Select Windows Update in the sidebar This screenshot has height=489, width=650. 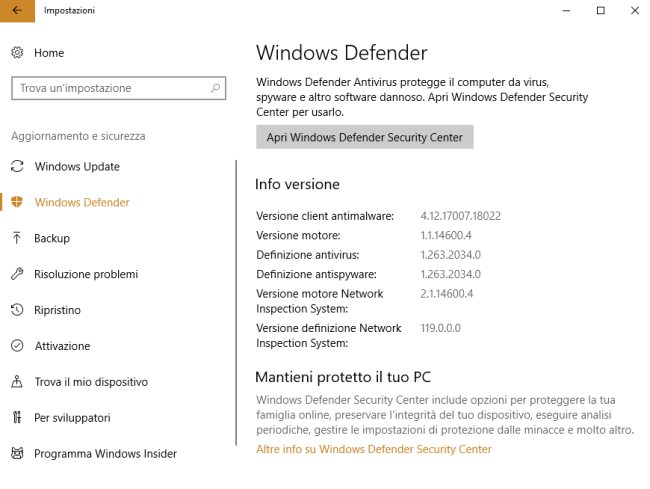pos(77,166)
